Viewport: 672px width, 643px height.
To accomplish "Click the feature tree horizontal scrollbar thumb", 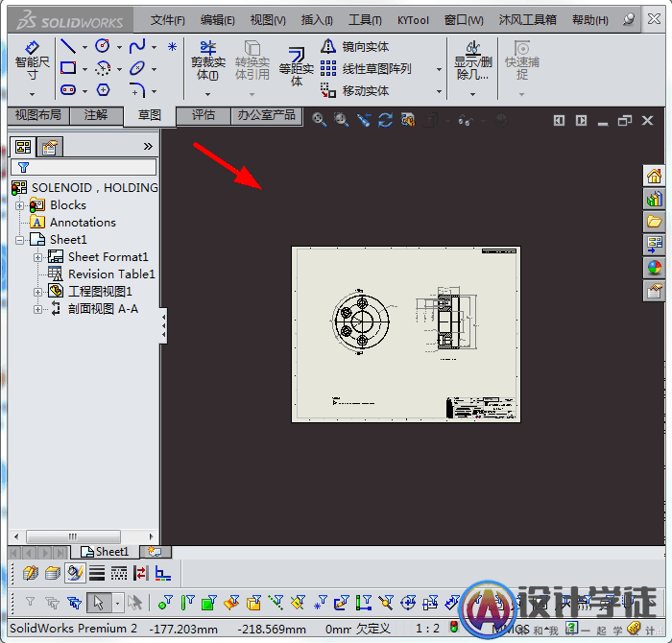I will 73,536.
